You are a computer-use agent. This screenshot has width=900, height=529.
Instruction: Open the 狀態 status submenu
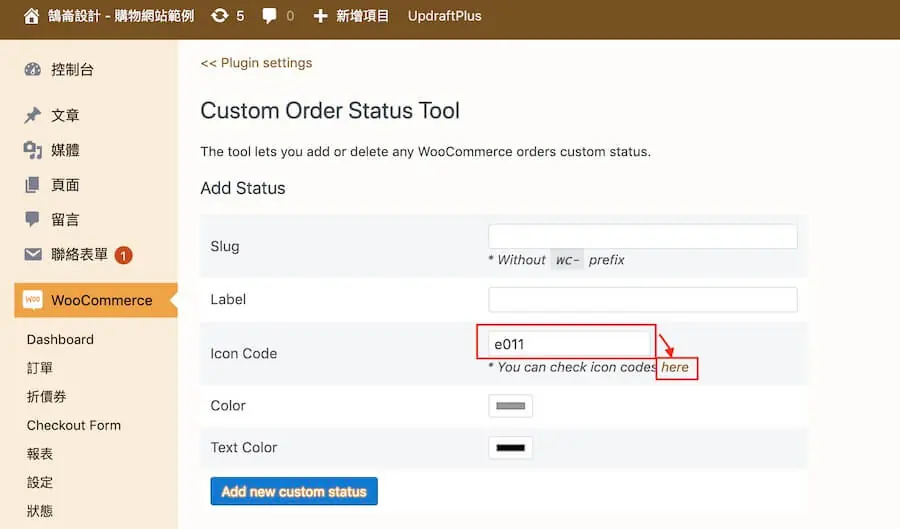pyautogui.click(x=40, y=511)
